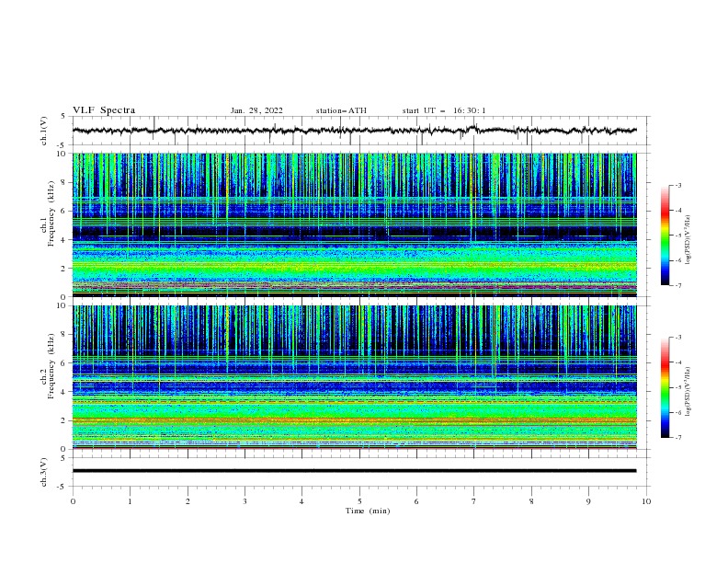Click time-axis tick label "9"
728x563 pixels.
[588, 501]
